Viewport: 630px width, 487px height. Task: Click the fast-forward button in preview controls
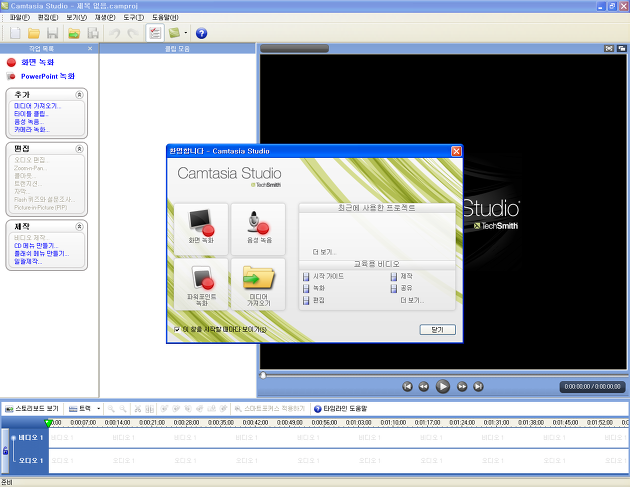(x=462, y=387)
